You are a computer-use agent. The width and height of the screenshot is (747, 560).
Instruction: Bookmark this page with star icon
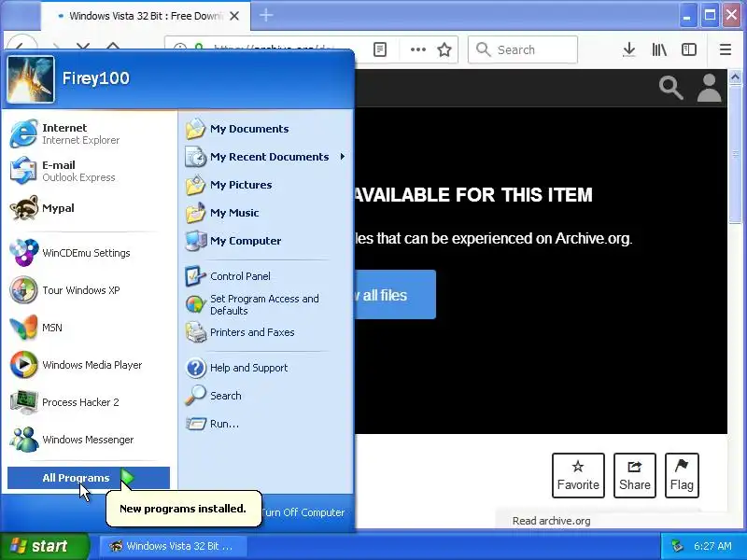[x=444, y=49]
